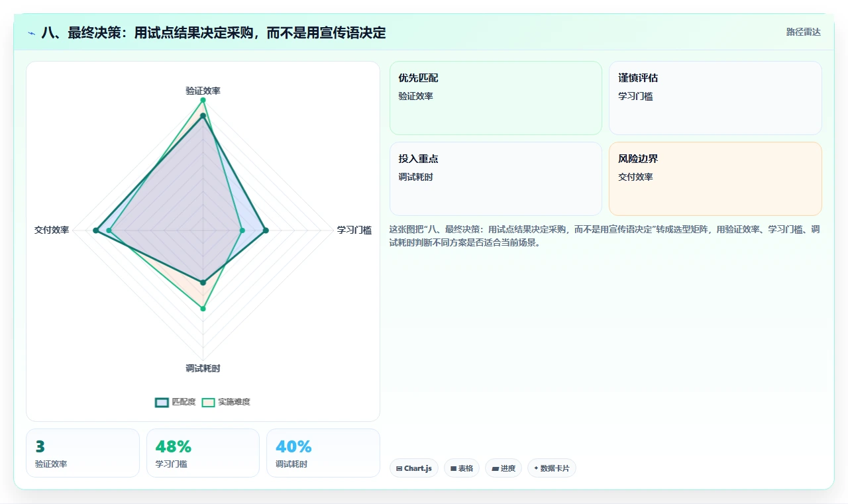Screen dimensions: 848x504
Task: Select the 投入重点 card
Action: [496, 179]
